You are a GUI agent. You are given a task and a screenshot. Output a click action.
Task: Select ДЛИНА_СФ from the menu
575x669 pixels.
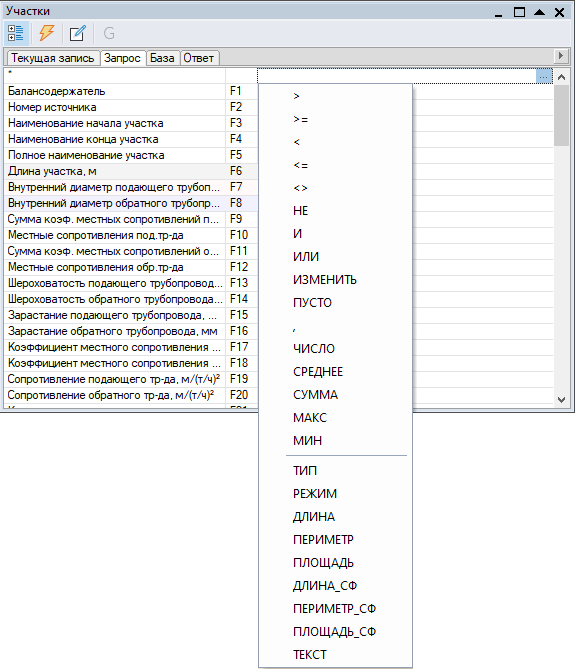(335, 586)
